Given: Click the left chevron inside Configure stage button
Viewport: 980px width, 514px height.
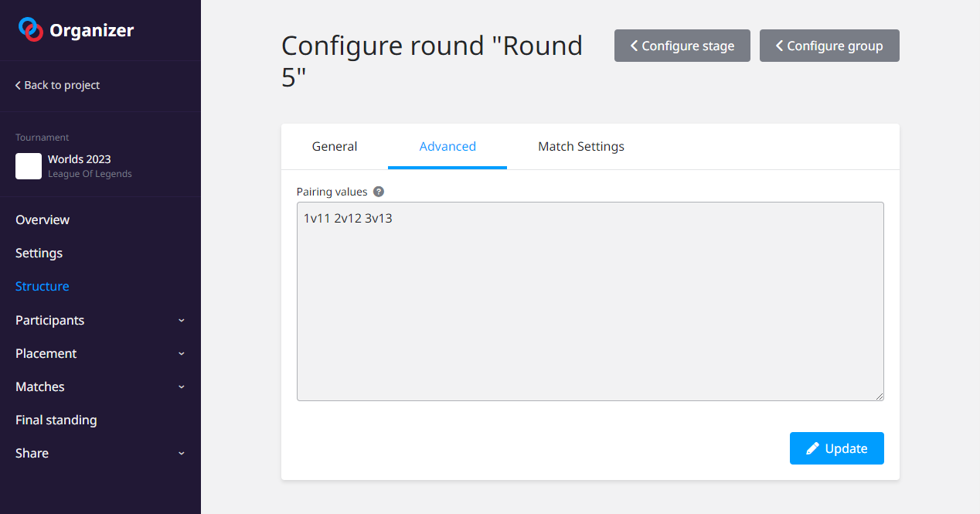Looking at the screenshot, I should point(634,46).
